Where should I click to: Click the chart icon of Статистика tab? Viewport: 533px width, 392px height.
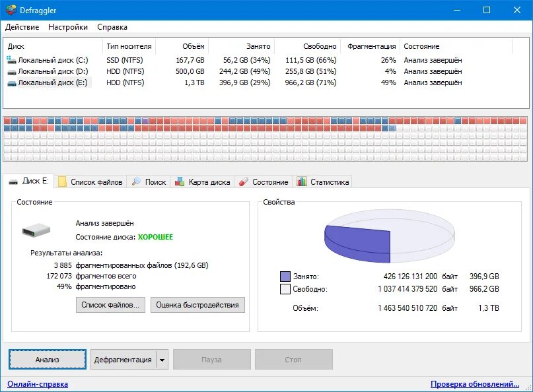pos(302,181)
